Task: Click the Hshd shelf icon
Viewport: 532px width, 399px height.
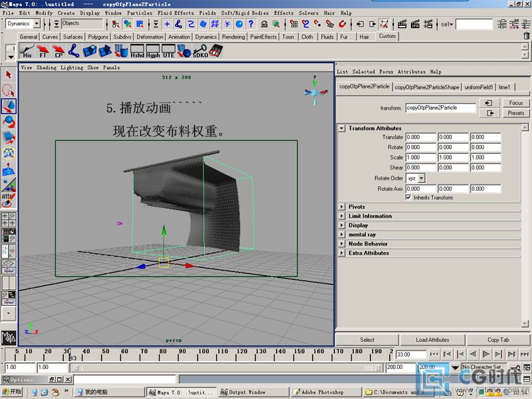Action: (x=137, y=51)
